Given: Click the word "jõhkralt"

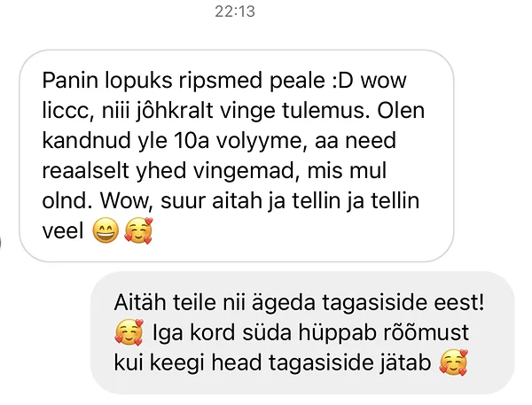Looking at the screenshot, I should (x=175, y=111).
